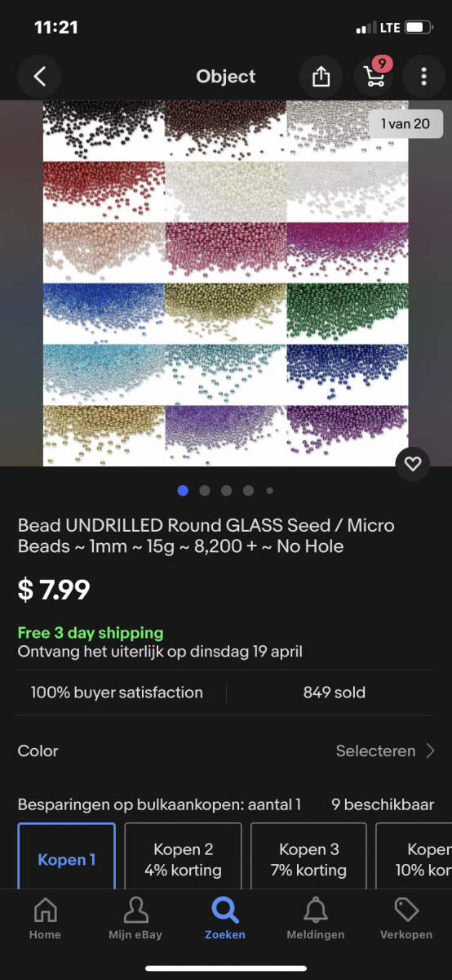Tap the share icon in header
This screenshot has width=452, height=980.
point(321,77)
